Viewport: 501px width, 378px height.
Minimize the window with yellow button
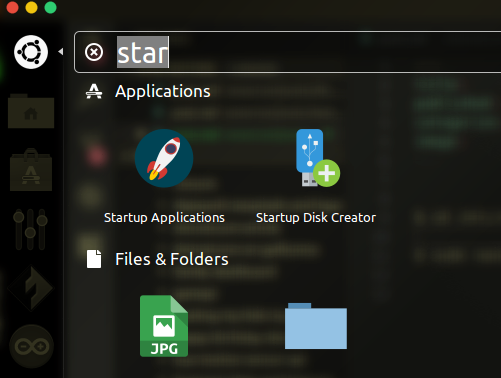click(32, 7)
